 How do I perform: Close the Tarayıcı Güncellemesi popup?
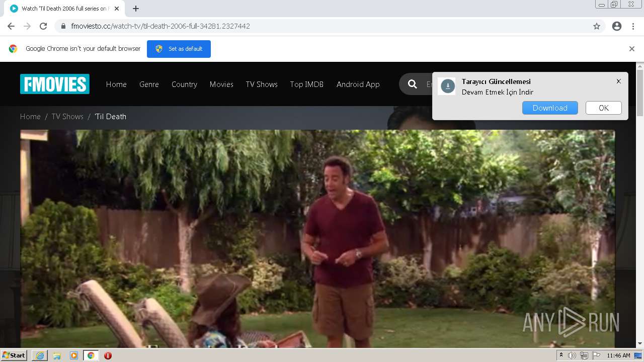click(x=619, y=81)
